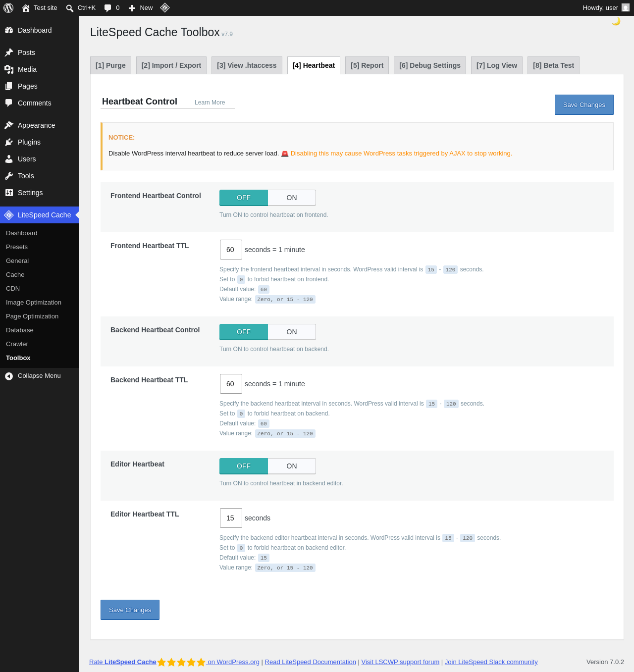Click the home icon beside Test site
634x672 pixels.
pyautogui.click(x=26, y=8)
